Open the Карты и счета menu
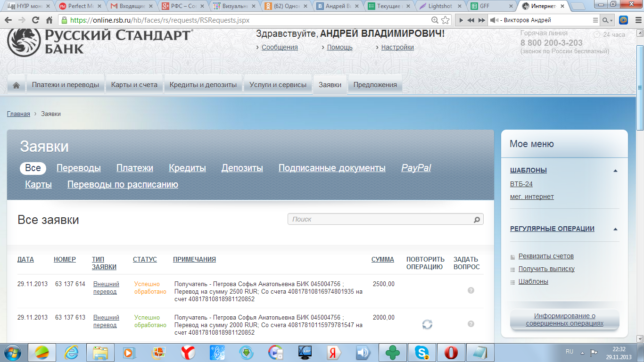 (x=134, y=85)
